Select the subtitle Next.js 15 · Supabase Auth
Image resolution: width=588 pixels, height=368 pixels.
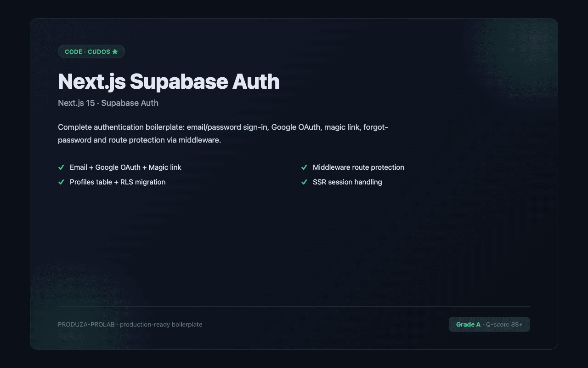pyautogui.click(x=108, y=103)
